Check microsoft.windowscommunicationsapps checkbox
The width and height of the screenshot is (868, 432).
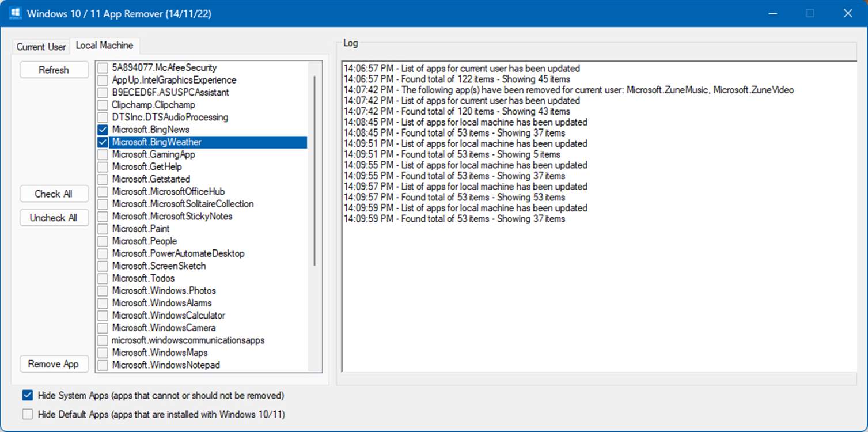coord(103,340)
